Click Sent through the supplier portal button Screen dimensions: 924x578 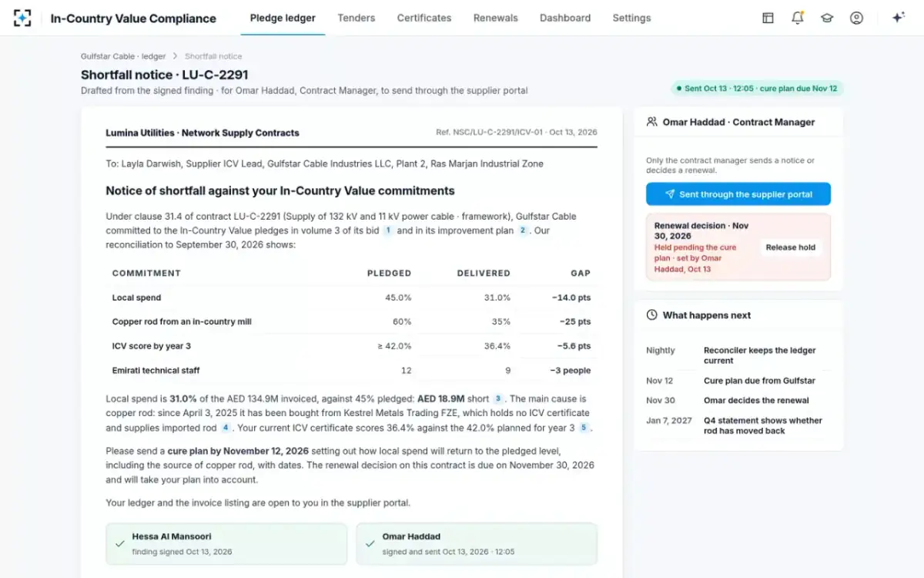(x=738, y=194)
